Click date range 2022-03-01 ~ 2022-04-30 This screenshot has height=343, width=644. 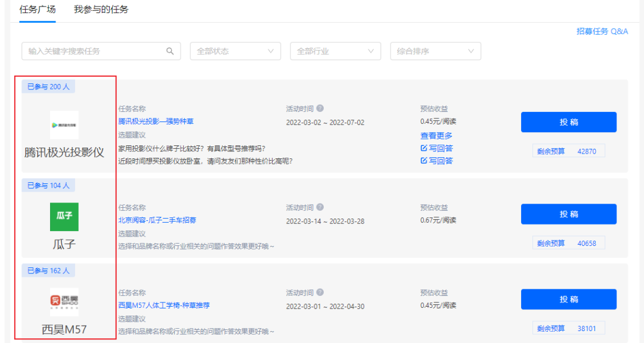tap(326, 307)
